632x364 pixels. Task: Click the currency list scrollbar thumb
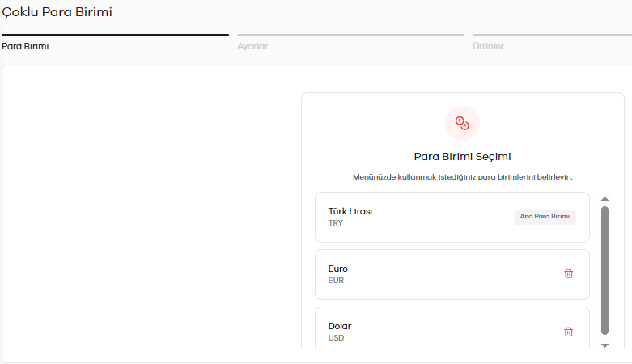[x=604, y=270]
